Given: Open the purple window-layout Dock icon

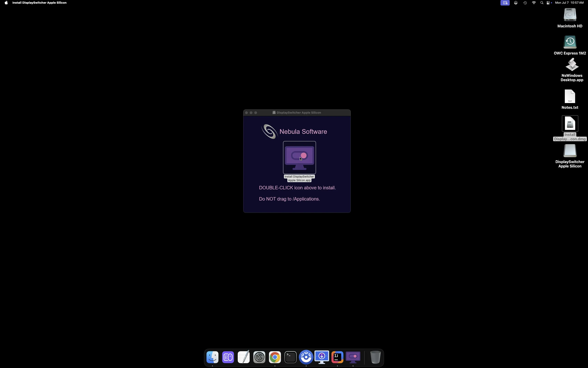Looking at the screenshot, I should point(228,357).
